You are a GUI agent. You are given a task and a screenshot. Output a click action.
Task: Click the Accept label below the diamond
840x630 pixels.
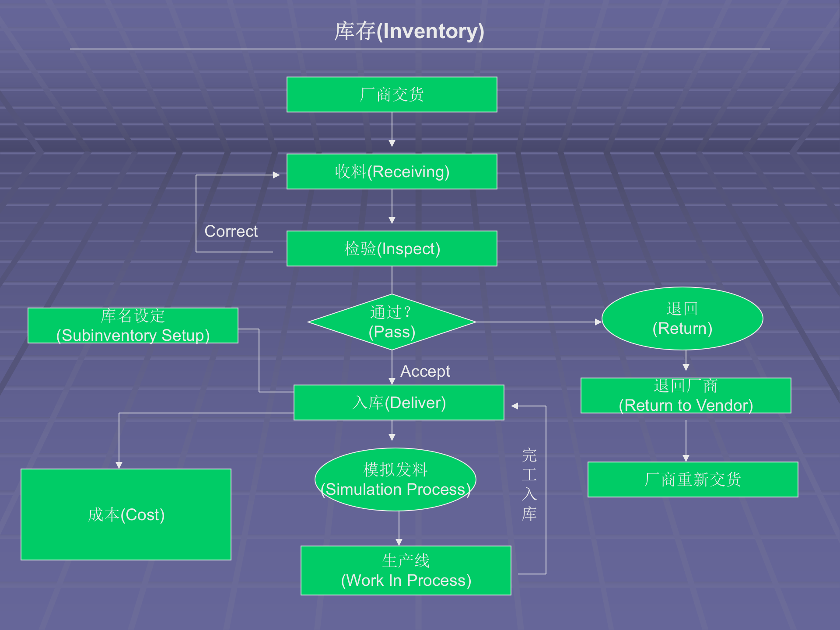pyautogui.click(x=425, y=371)
